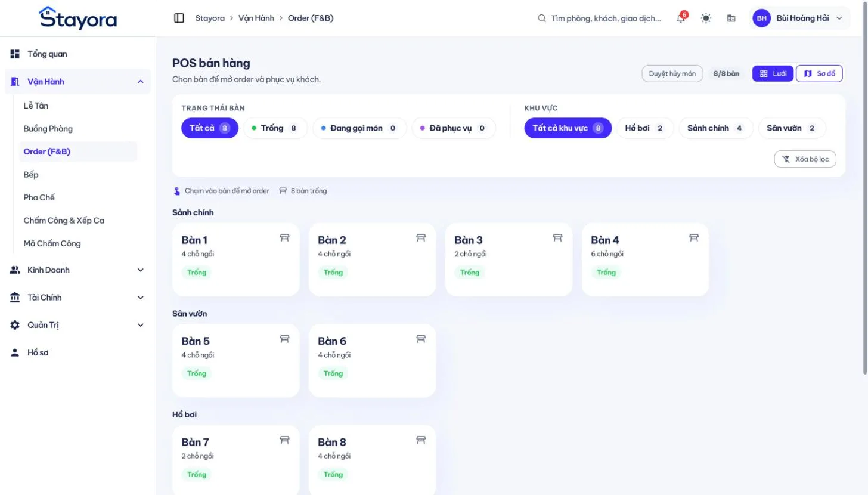Click Duyệt hủy món button
868x495 pixels.
672,74
